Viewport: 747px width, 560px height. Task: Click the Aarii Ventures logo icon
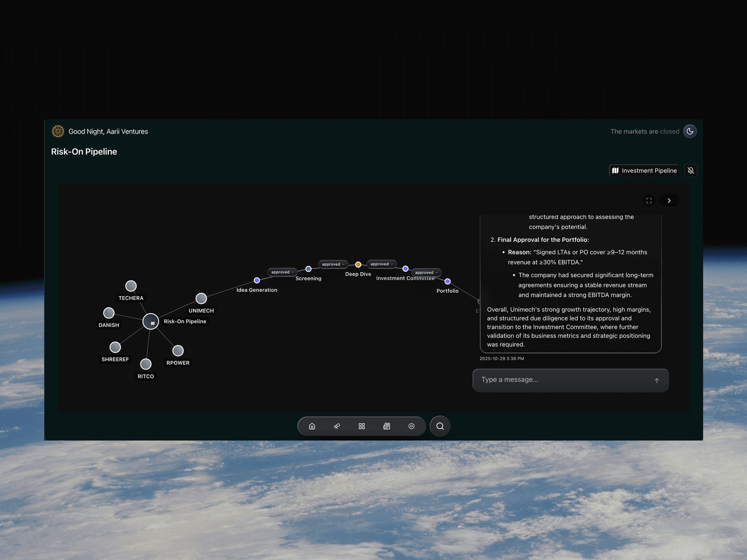click(58, 131)
